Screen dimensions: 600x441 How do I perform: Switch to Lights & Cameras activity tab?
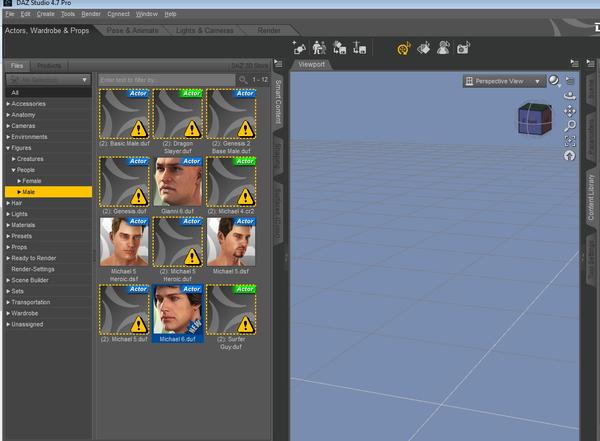[x=205, y=30]
